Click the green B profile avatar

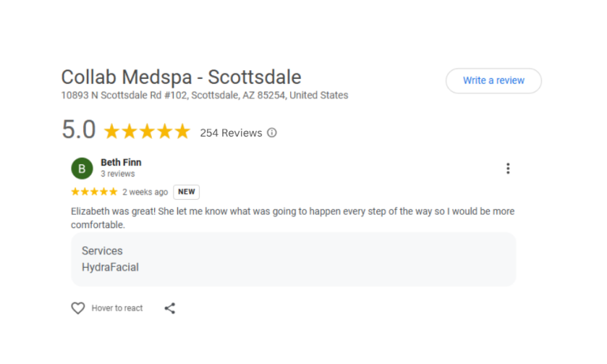click(x=82, y=168)
